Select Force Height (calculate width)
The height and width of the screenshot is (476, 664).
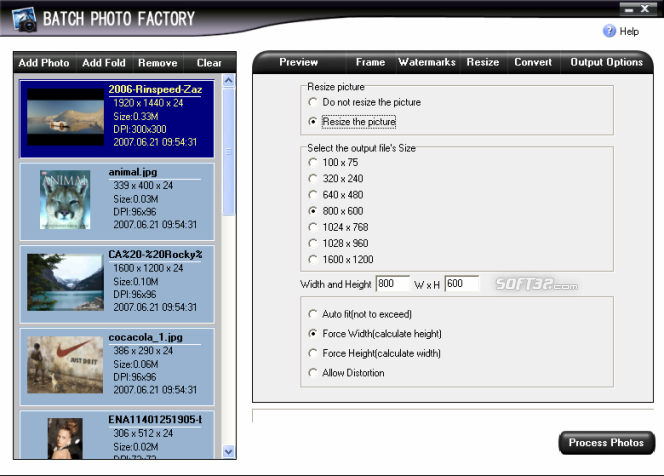(x=375, y=353)
